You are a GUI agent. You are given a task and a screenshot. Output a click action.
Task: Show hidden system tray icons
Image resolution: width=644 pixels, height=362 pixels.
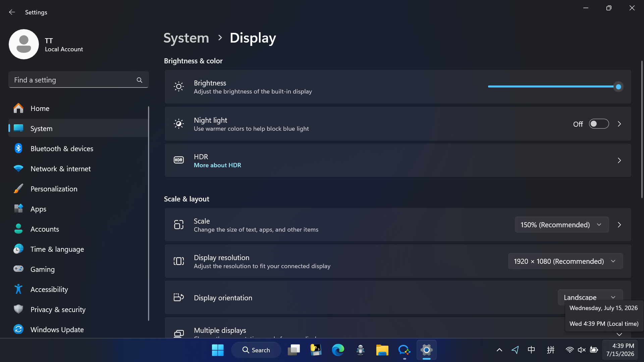pos(499,350)
